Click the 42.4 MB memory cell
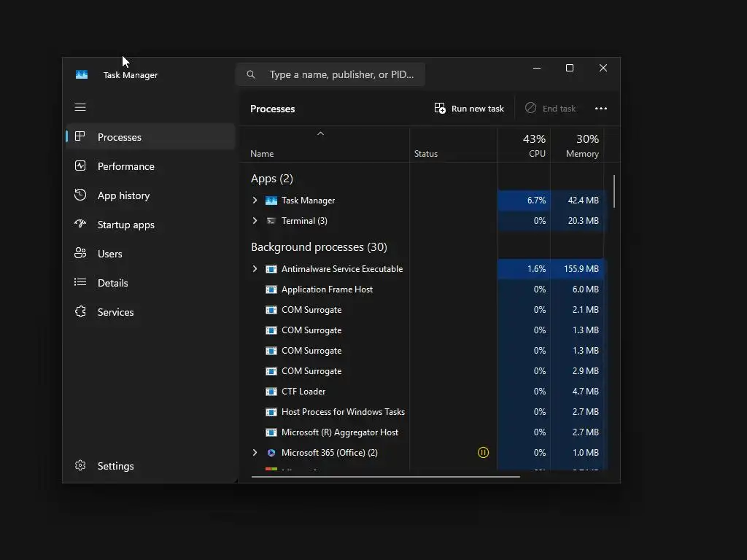This screenshot has width=747, height=560. [x=578, y=201]
